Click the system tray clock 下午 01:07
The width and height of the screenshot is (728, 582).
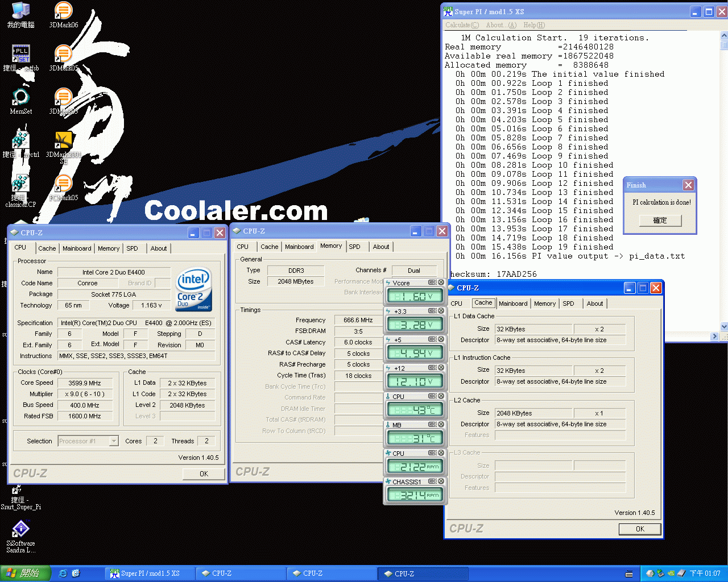coord(705,573)
